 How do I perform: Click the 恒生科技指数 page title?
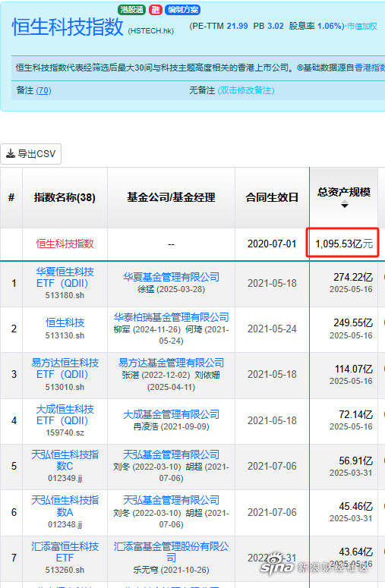click(x=68, y=27)
